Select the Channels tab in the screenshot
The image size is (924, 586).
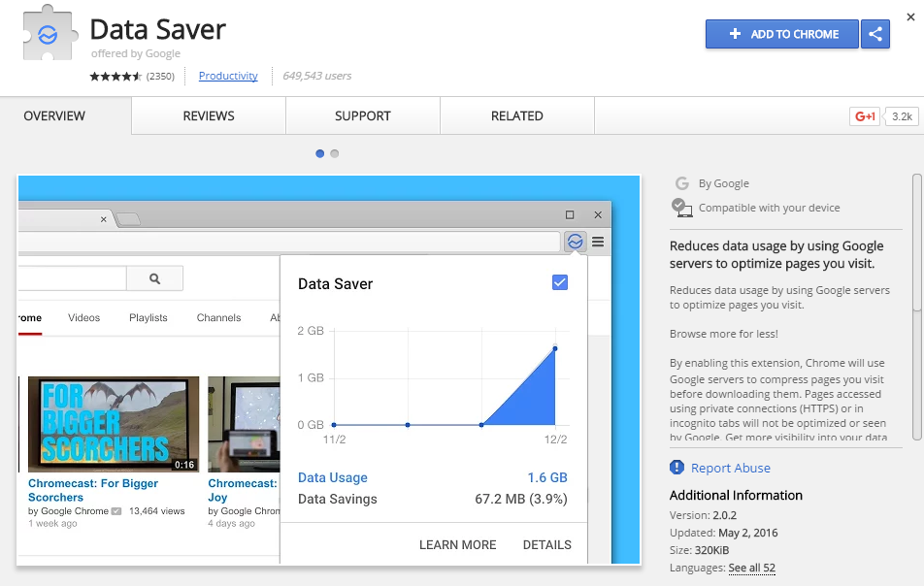pos(218,317)
